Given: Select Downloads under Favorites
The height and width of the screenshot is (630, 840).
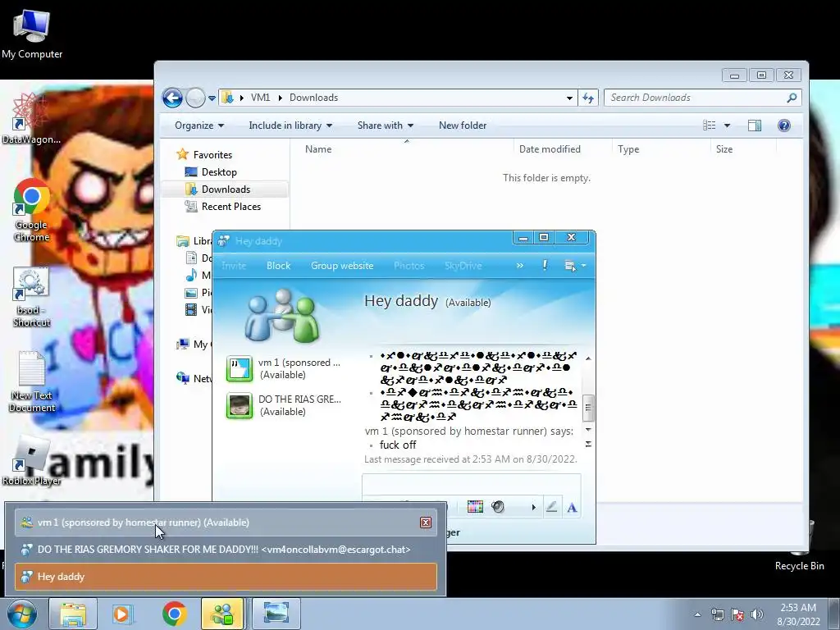Looking at the screenshot, I should (x=226, y=189).
